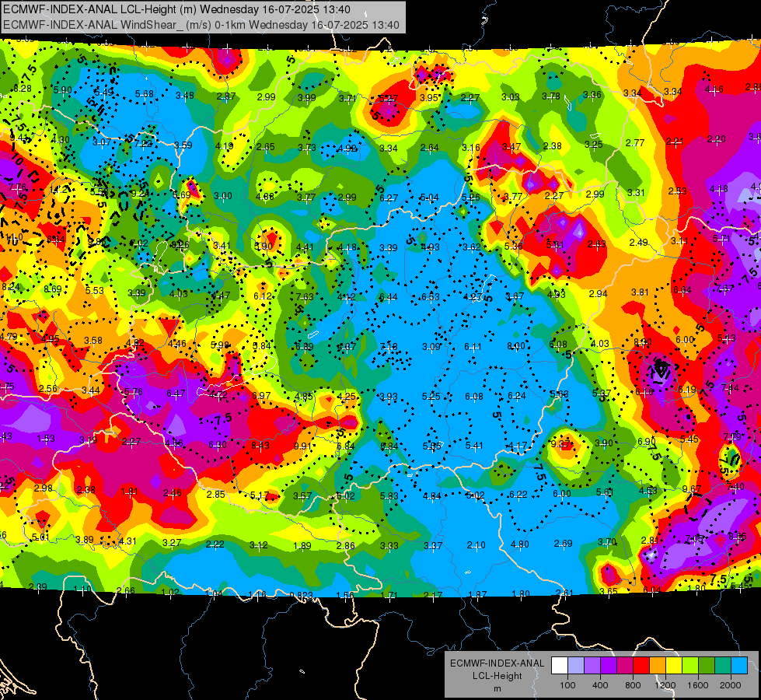The image size is (761, 700).
Task: Click the grid value 9.67
Action: [692, 488]
